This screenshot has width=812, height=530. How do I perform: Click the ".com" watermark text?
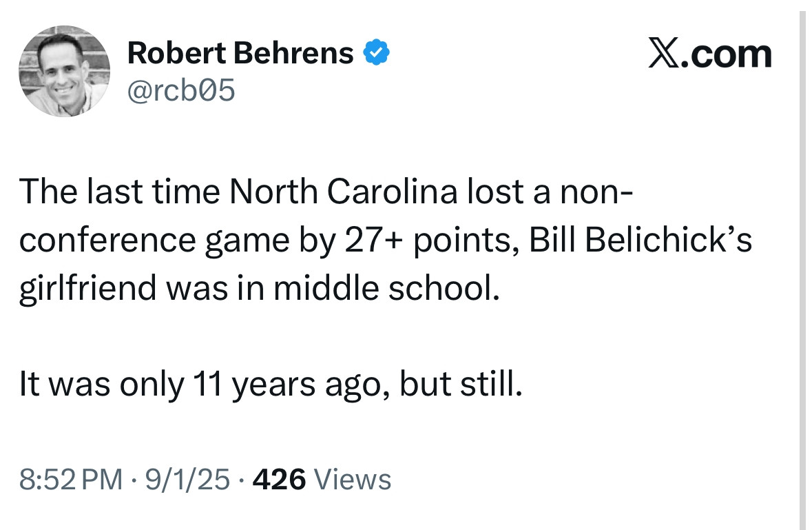click(725, 54)
